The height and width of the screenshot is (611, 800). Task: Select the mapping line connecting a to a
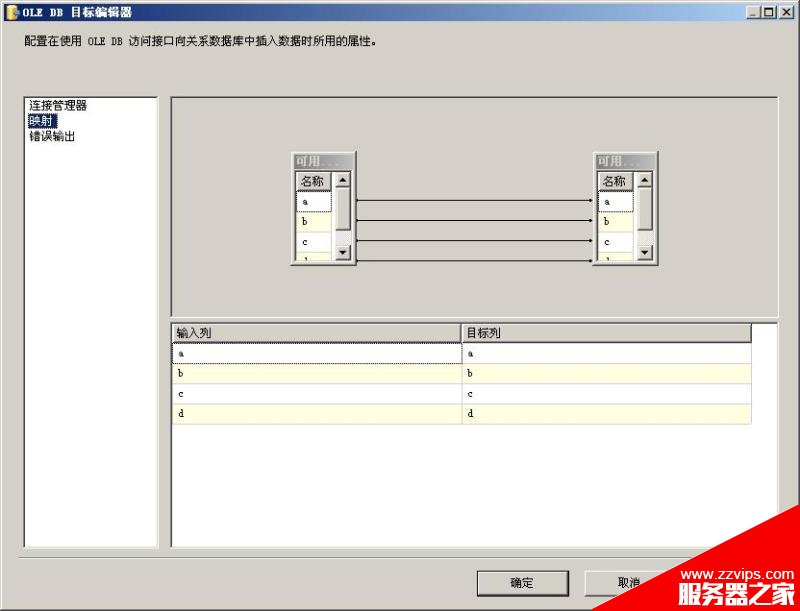coord(474,200)
